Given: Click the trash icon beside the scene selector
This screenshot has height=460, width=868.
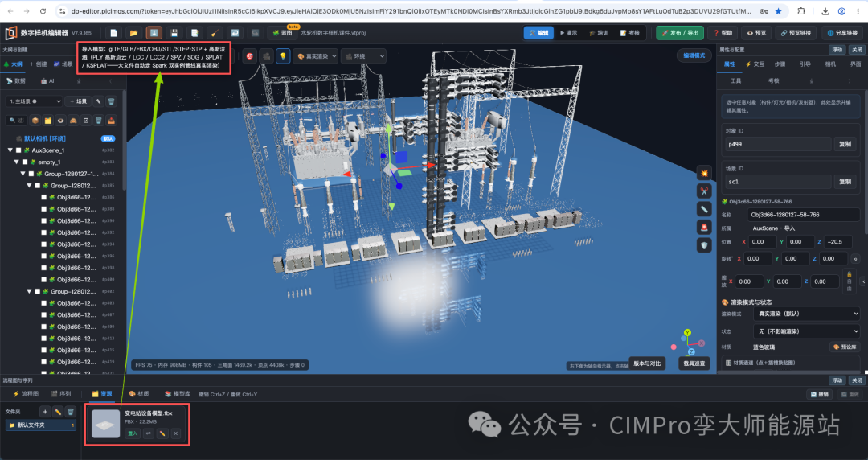Looking at the screenshot, I should [111, 101].
